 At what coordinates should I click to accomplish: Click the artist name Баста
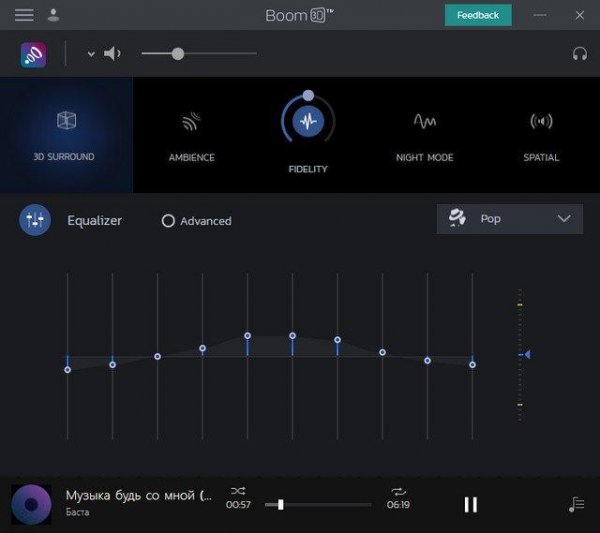pyautogui.click(x=78, y=512)
